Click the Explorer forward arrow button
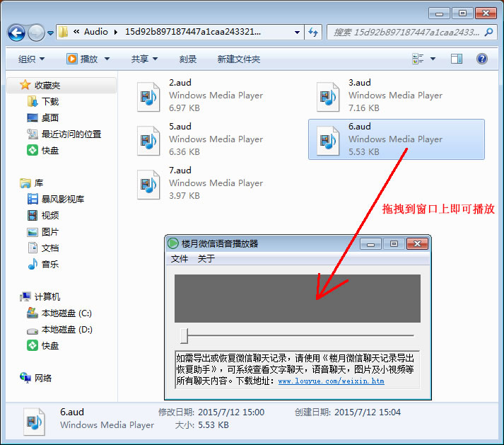 36,33
